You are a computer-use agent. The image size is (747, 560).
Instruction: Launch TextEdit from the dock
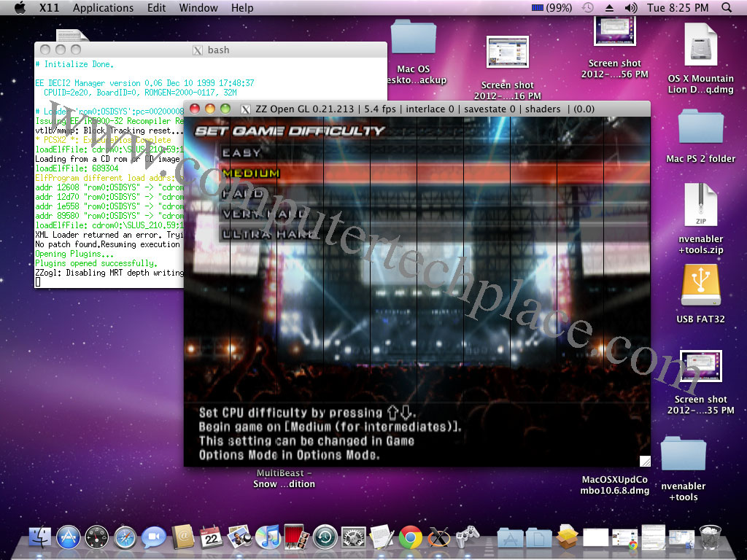pos(382,537)
